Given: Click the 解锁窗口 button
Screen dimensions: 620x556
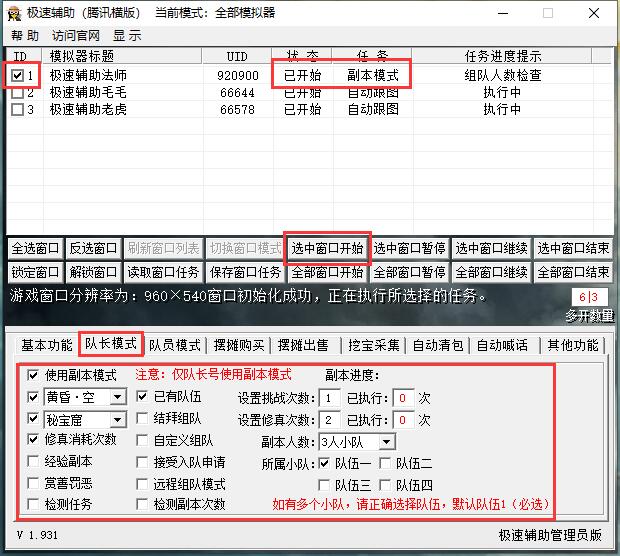Looking at the screenshot, I should 93,272.
